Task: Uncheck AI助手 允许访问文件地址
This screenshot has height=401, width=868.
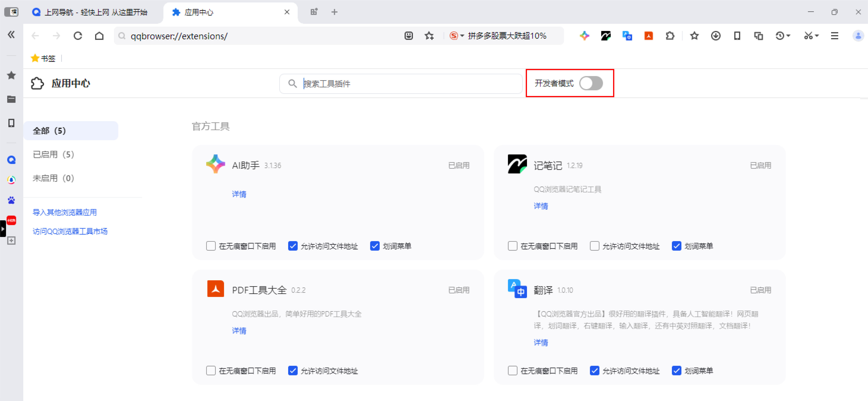Action: point(293,246)
